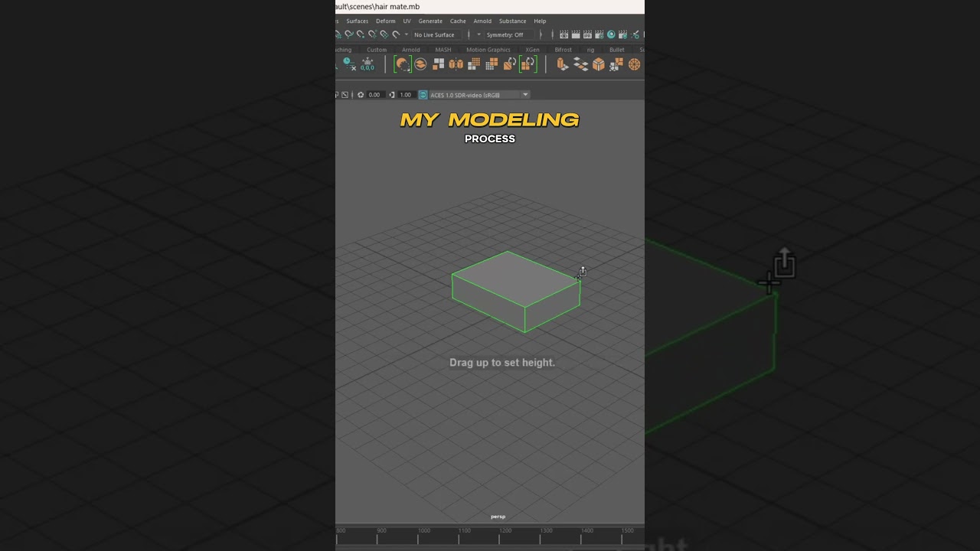The width and height of the screenshot is (980, 551).
Task: Switch to the Bifrost shelf tab
Action: tap(563, 50)
